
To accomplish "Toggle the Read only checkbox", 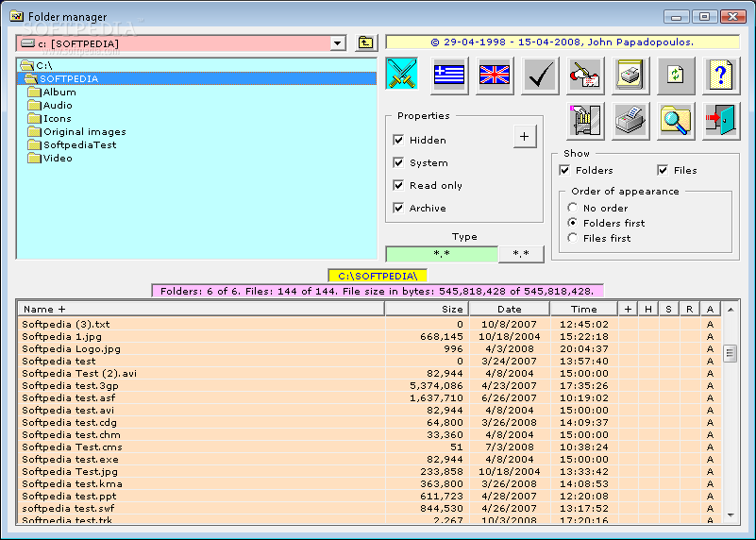I will (x=398, y=185).
